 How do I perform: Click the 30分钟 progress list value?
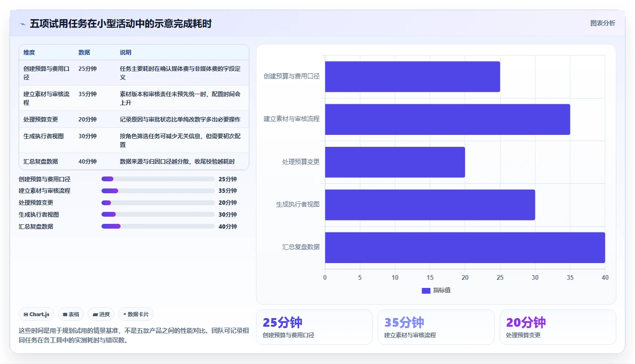tap(228, 215)
